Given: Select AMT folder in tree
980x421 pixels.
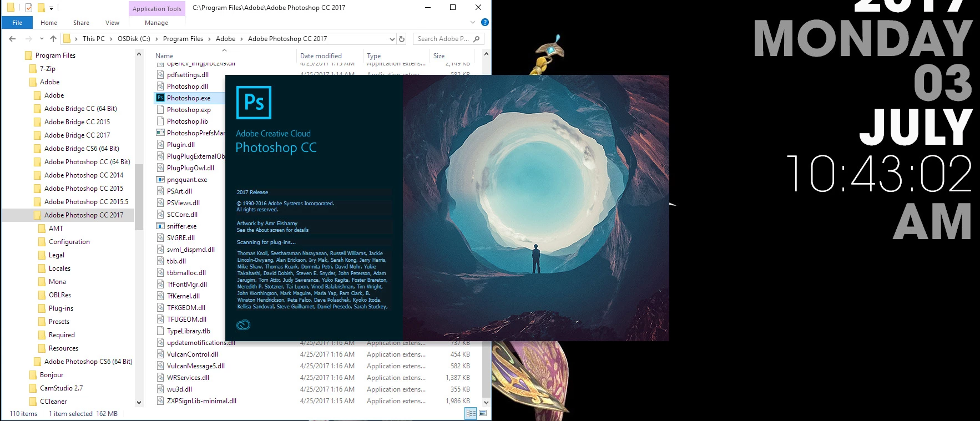Looking at the screenshot, I should pyautogui.click(x=56, y=229).
